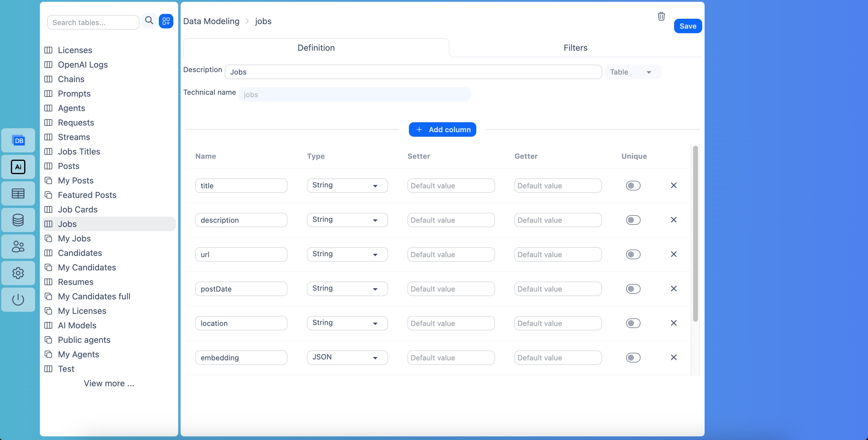Toggle unique switch for description field

click(x=634, y=220)
